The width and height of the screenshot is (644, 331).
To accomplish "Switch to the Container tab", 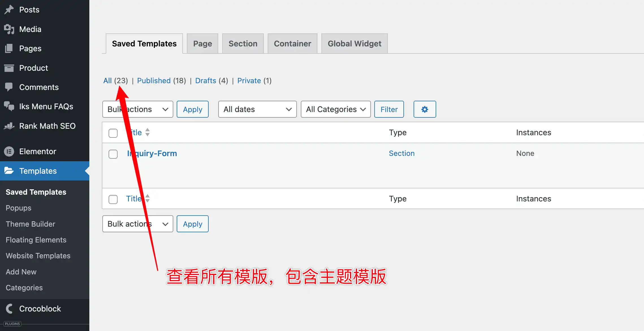I will pos(292,44).
